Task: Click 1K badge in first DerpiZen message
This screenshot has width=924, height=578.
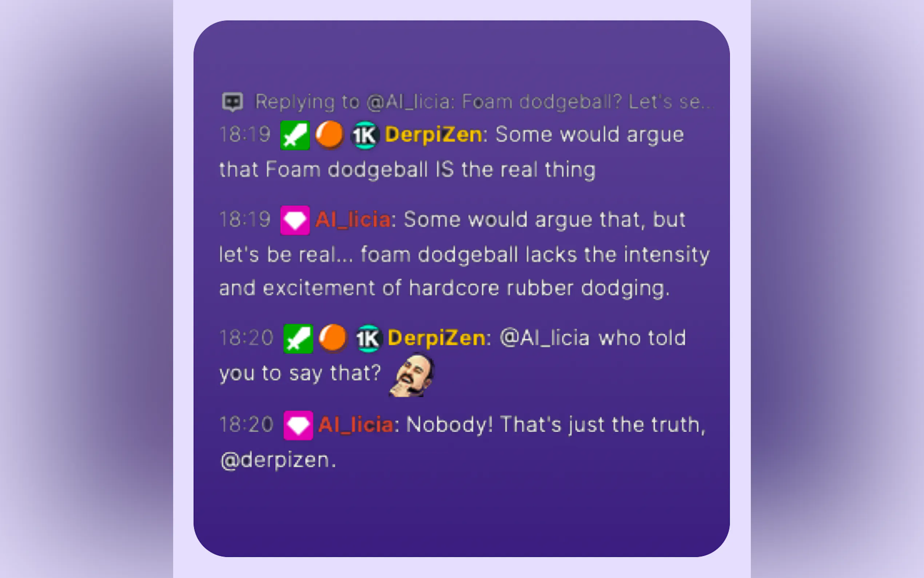Action: pos(365,135)
